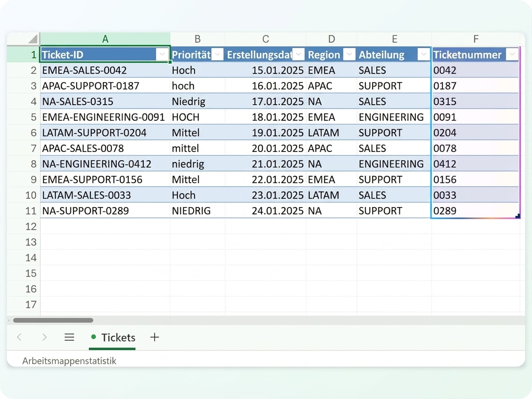Open the Priorität column filter dropdown
This screenshot has width=532, height=399.
point(218,54)
